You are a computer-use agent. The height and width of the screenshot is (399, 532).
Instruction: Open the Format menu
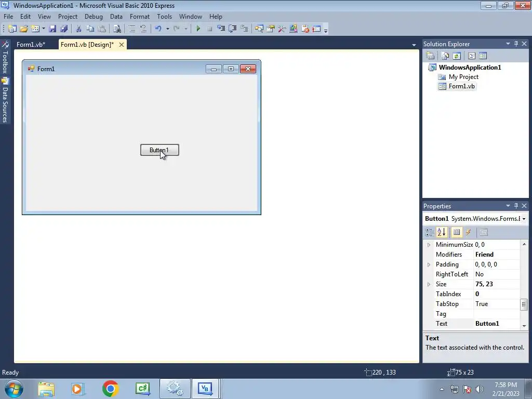point(139,16)
